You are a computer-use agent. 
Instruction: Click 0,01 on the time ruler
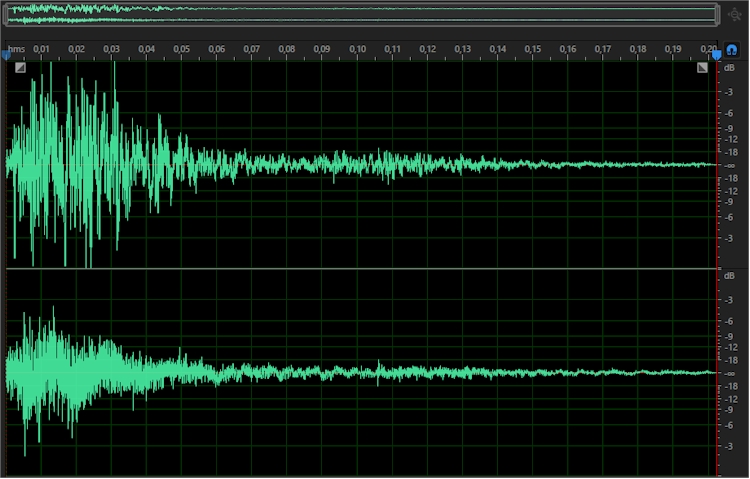tap(41, 49)
